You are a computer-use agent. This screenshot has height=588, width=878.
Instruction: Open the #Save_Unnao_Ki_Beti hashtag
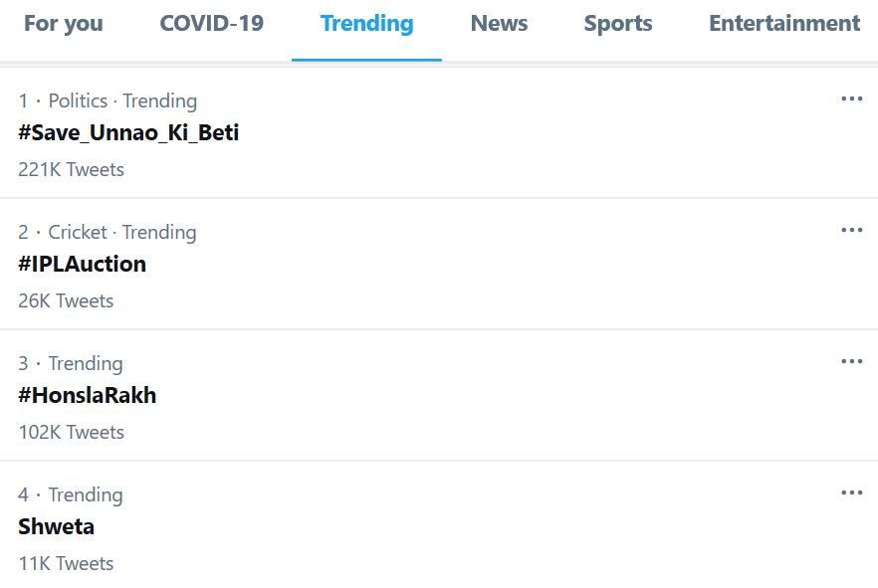[x=128, y=133]
